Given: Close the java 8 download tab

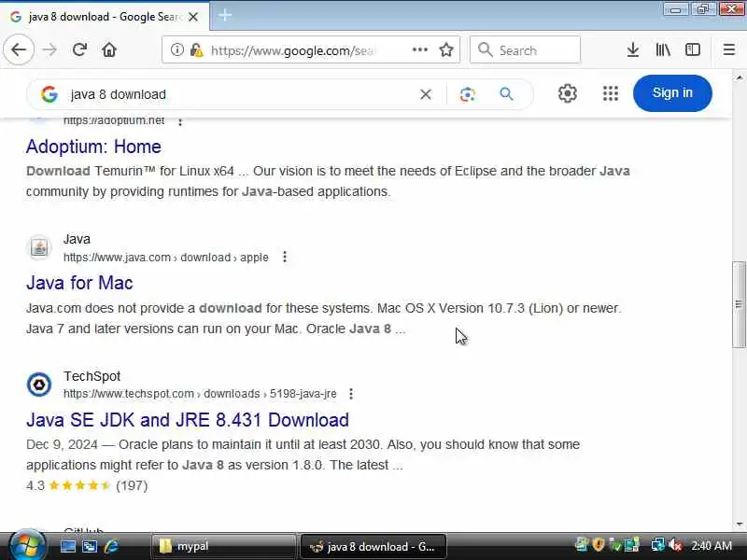Looking at the screenshot, I should (193, 17).
